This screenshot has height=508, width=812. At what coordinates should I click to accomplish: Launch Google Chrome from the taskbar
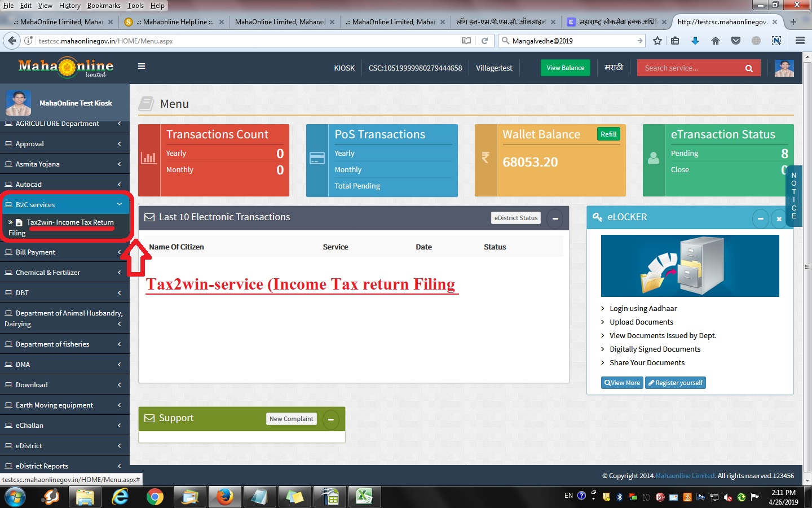coord(155,497)
